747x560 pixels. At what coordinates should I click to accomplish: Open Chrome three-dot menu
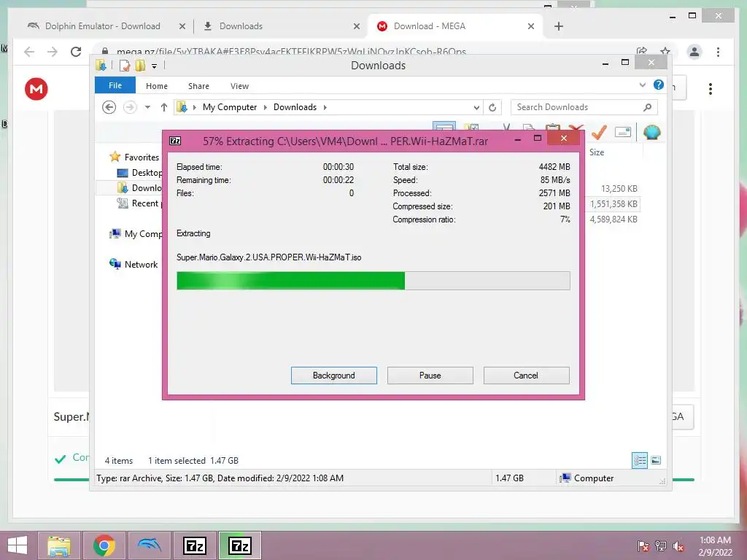pyautogui.click(x=718, y=52)
